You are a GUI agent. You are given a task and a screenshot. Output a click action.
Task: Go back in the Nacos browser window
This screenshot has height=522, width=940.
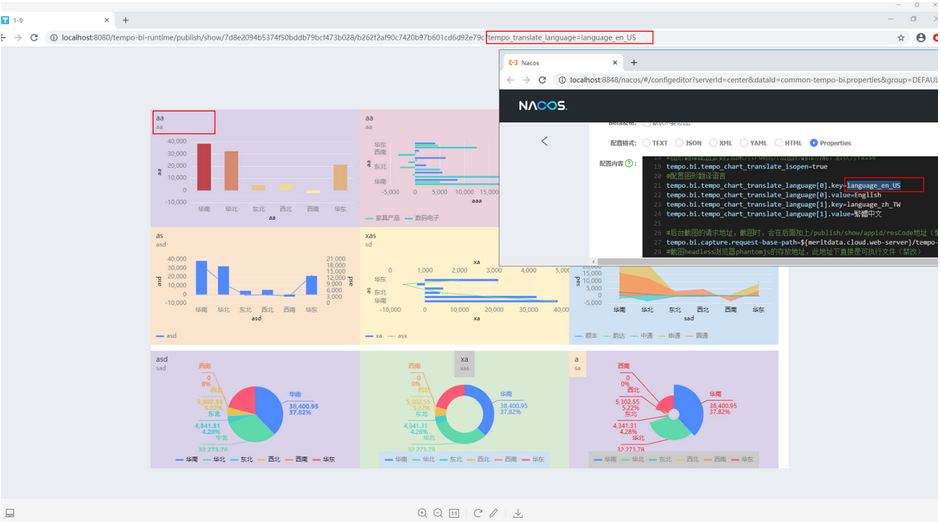pyautogui.click(x=510, y=80)
